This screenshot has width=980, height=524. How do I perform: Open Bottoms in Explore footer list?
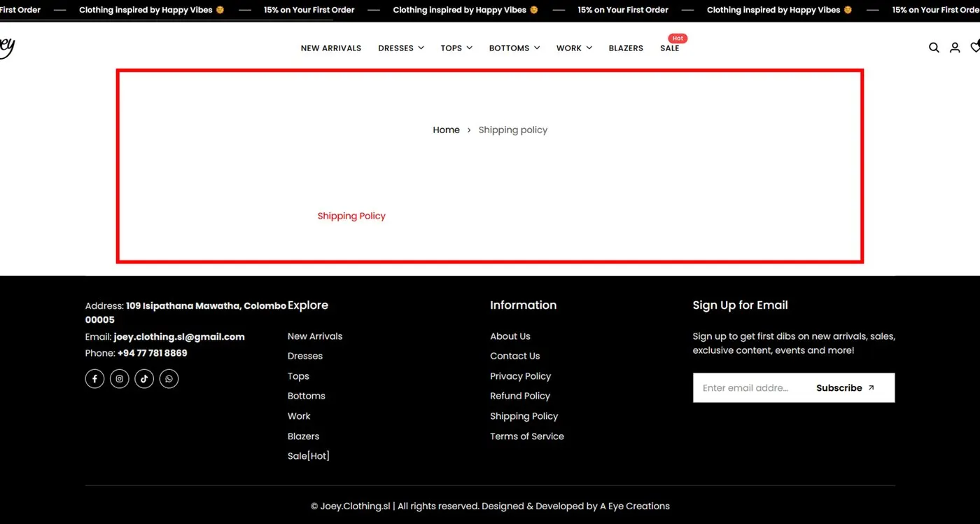(307, 396)
